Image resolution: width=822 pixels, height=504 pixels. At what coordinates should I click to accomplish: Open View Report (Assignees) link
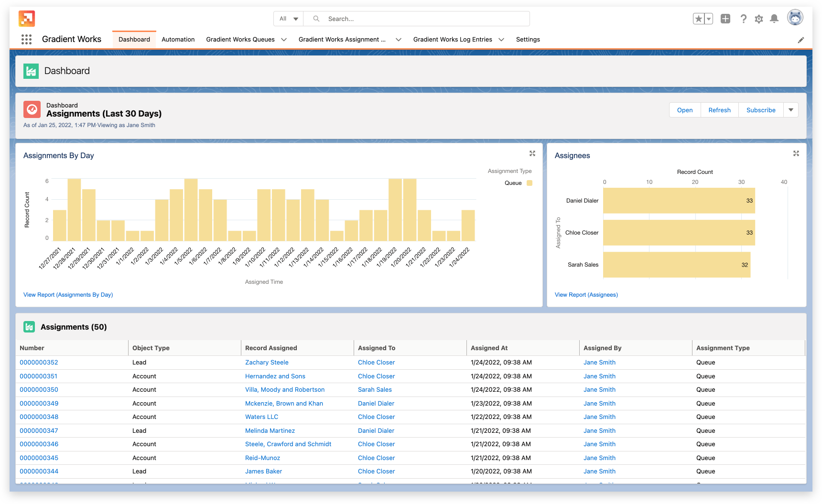coord(586,295)
